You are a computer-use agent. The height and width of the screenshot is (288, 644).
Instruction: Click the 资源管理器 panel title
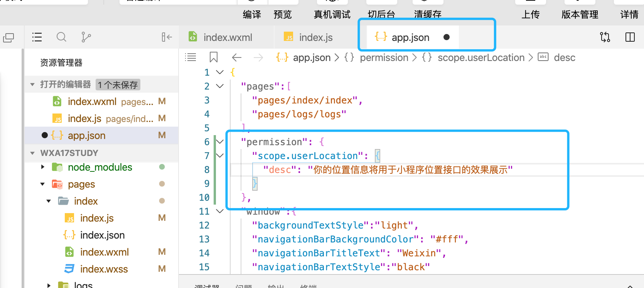tap(61, 63)
